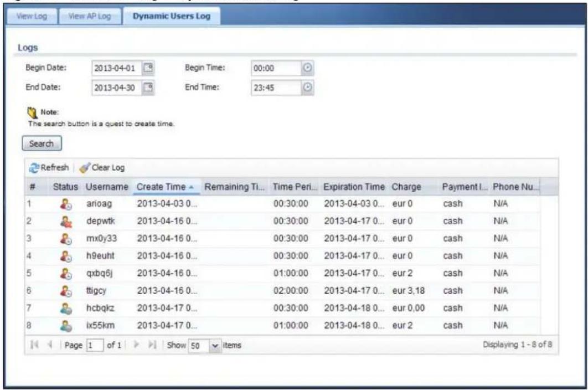Go to the last page of logs

[152, 345]
